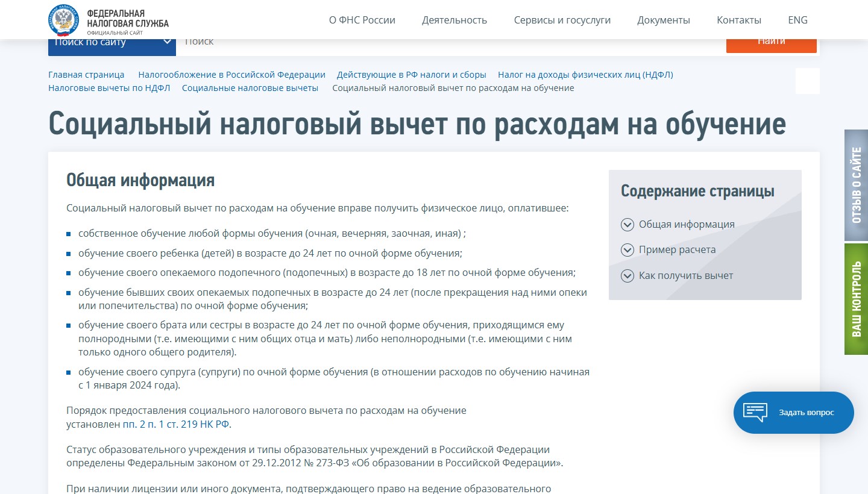The width and height of the screenshot is (868, 494).
Task: Open Социальные налоговые вычеты breadcrumb
Action: coord(250,88)
